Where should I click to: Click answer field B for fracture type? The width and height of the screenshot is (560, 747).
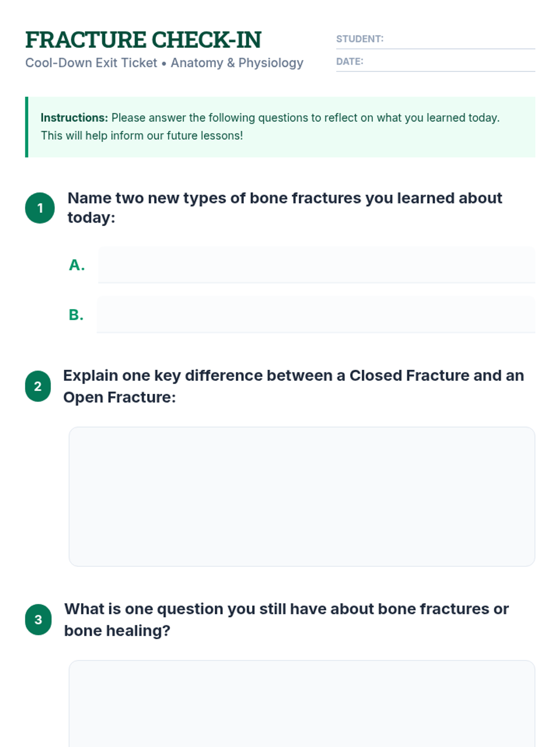[x=316, y=315]
